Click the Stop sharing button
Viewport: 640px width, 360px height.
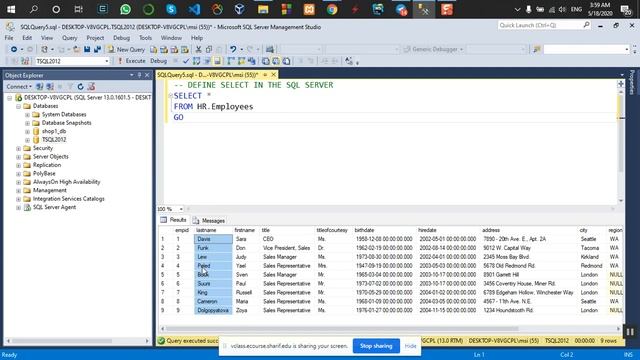pos(376,346)
